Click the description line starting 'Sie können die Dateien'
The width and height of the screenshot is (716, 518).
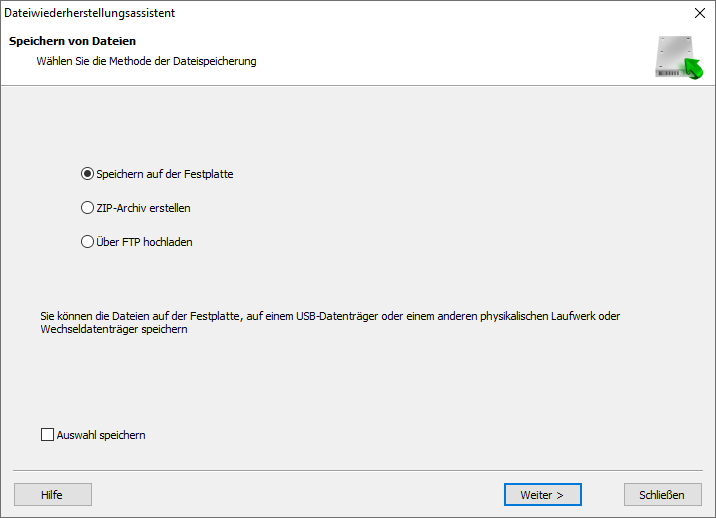tap(330, 316)
